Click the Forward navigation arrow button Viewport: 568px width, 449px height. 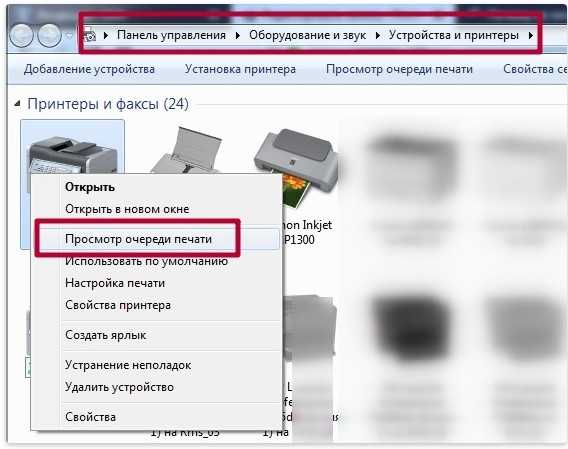tap(49, 35)
